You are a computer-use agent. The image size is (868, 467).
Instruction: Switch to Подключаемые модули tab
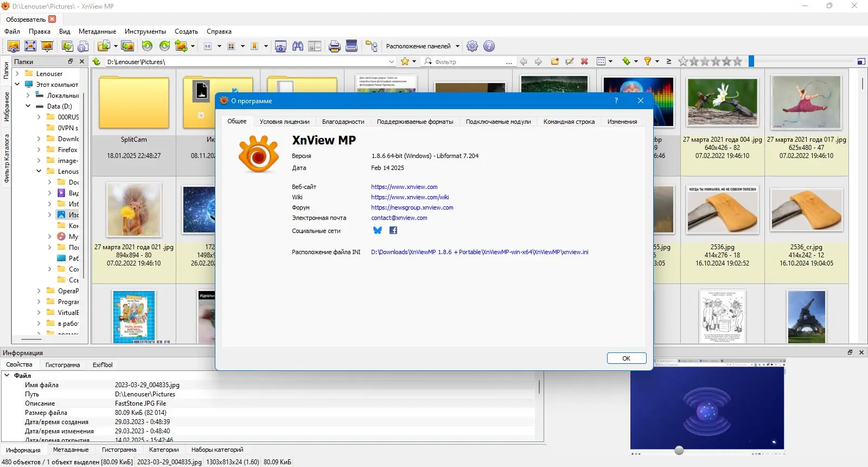pyautogui.click(x=498, y=122)
